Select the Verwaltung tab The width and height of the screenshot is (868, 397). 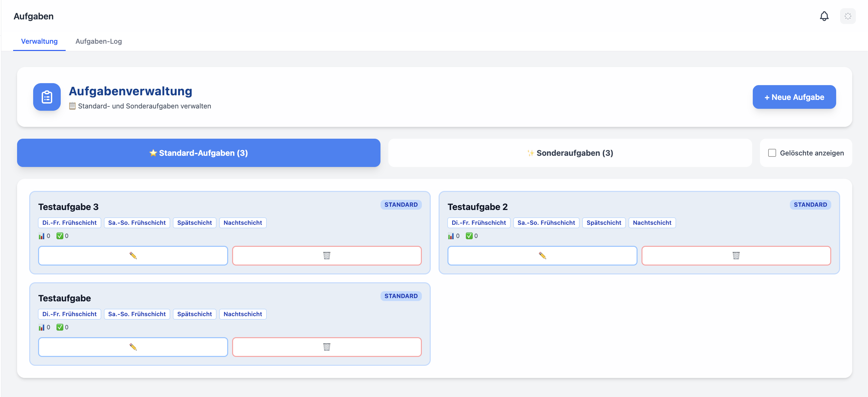[x=39, y=41]
